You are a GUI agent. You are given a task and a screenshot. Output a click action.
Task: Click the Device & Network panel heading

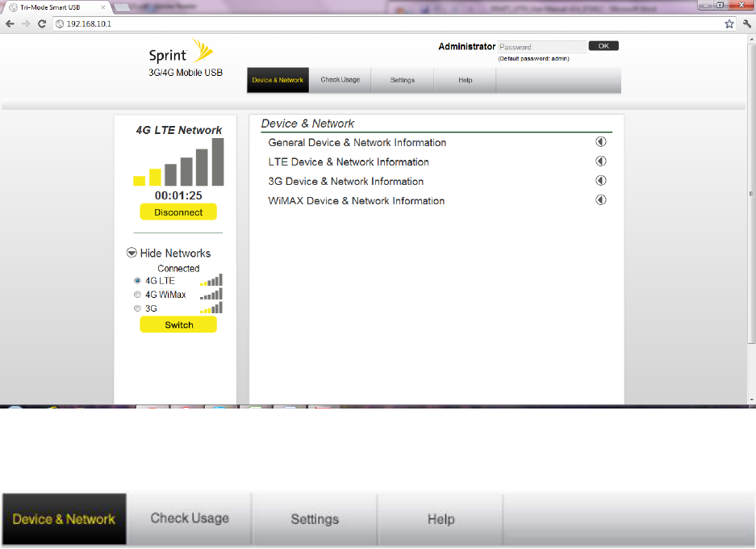(307, 124)
